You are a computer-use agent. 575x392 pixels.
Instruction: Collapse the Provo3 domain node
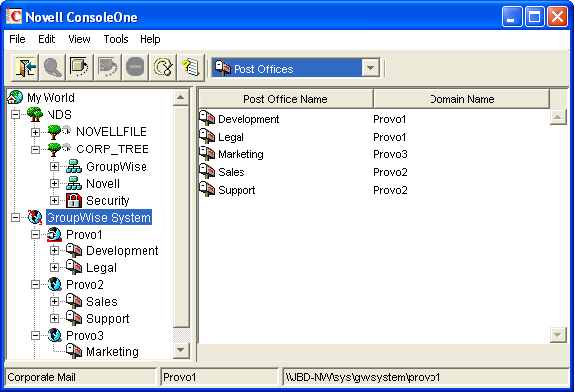(x=35, y=335)
